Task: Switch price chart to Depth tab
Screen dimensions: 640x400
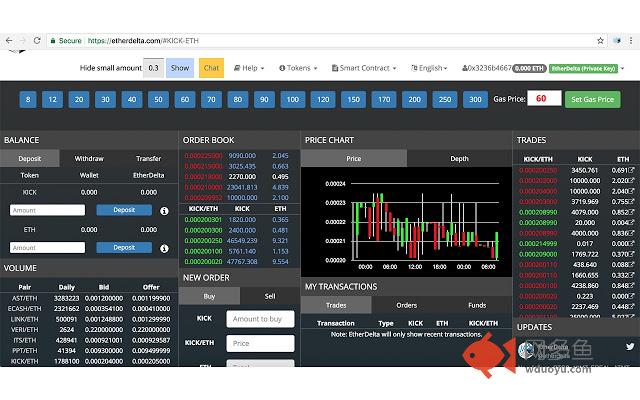Action: click(x=459, y=158)
